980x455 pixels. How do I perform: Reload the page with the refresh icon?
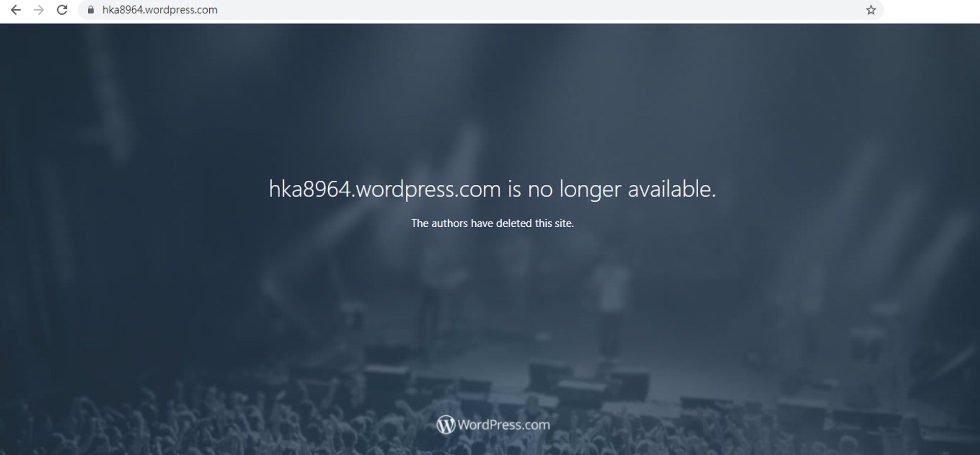[x=62, y=10]
